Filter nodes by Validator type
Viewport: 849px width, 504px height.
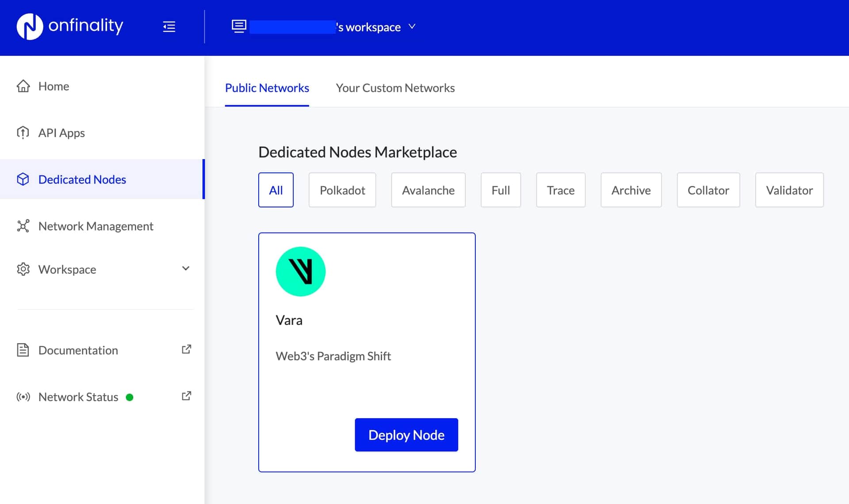[789, 190]
